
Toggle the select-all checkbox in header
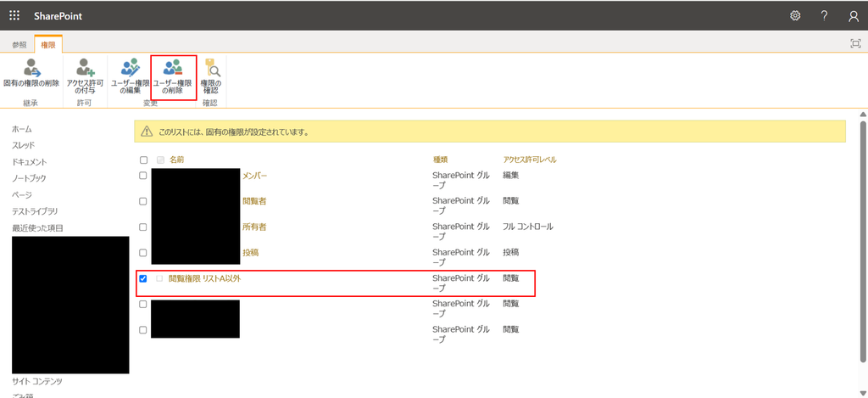pyautogui.click(x=143, y=160)
